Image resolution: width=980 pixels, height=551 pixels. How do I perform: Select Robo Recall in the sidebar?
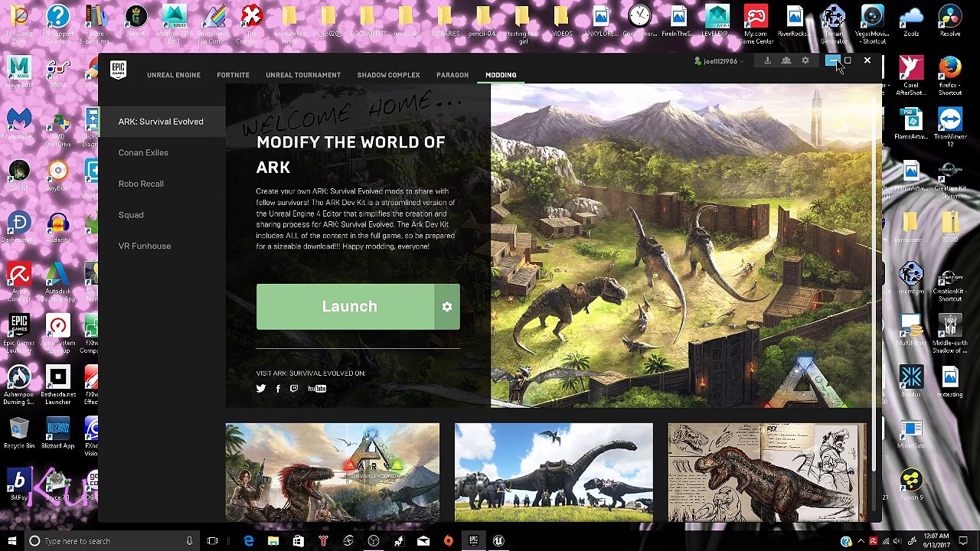coord(141,184)
